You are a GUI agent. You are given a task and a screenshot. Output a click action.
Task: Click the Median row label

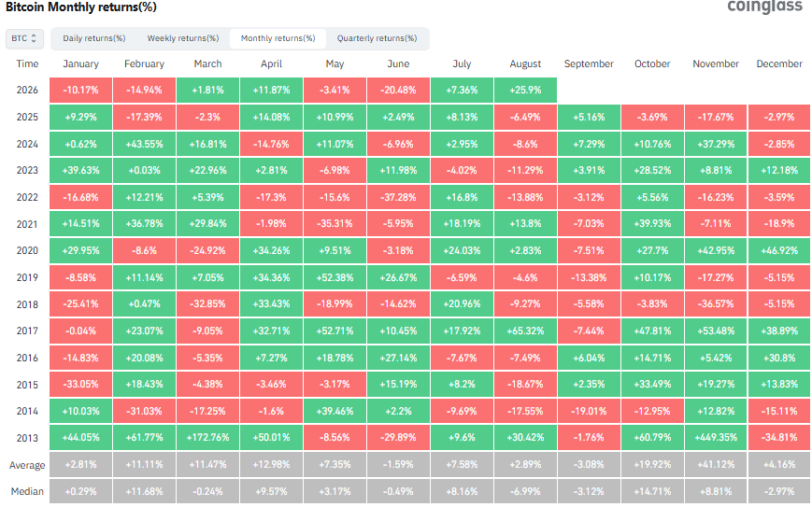click(x=27, y=491)
